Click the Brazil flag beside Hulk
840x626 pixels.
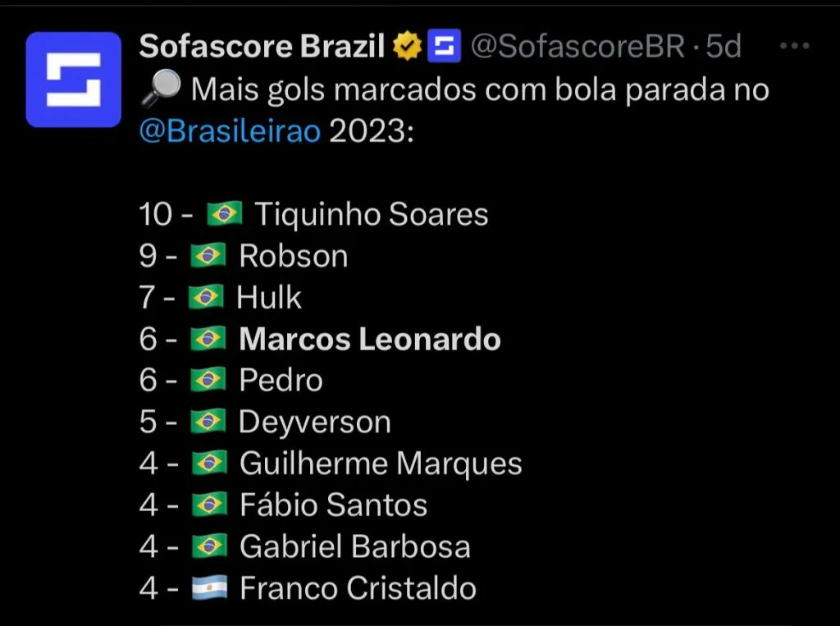point(206,297)
